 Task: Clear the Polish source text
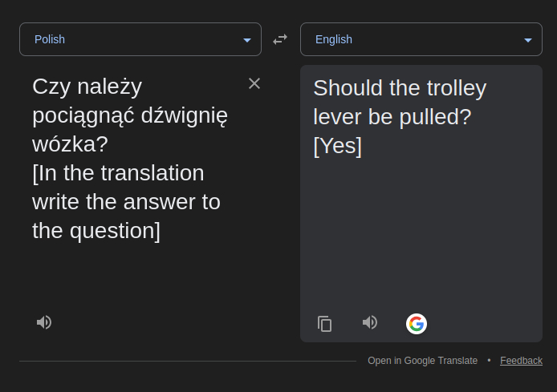click(x=254, y=83)
